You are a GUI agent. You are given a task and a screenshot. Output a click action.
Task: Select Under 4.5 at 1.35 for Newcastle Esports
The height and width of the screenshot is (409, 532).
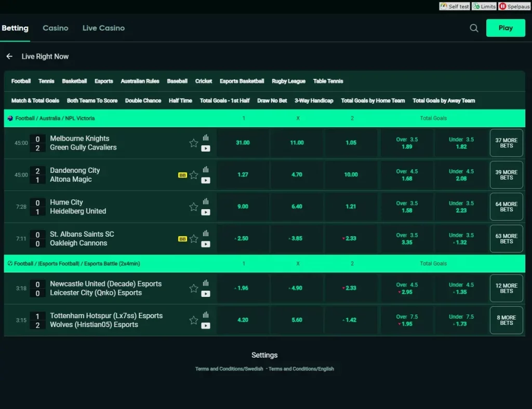pyautogui.click(x=461, y=289)
